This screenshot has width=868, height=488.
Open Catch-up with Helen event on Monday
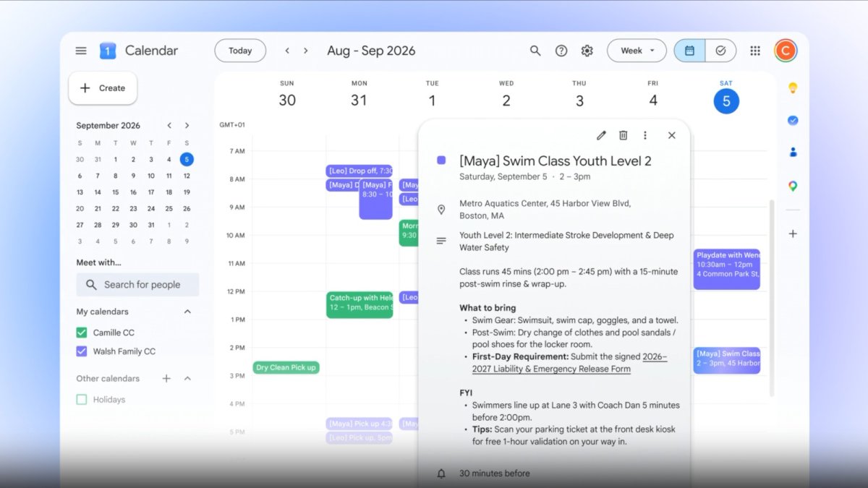click(x=359, y=305)
